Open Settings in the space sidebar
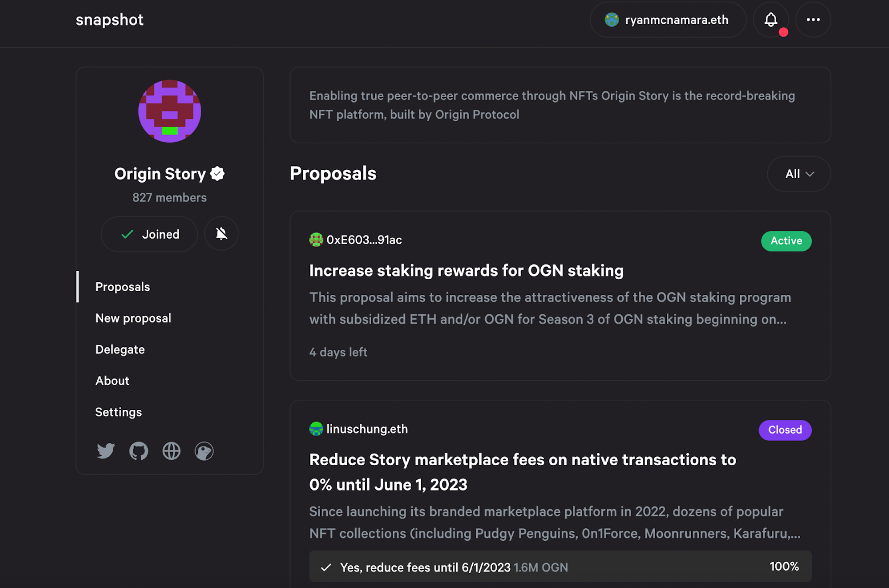This screenshot has width=889, height=588. click(118, 412)
